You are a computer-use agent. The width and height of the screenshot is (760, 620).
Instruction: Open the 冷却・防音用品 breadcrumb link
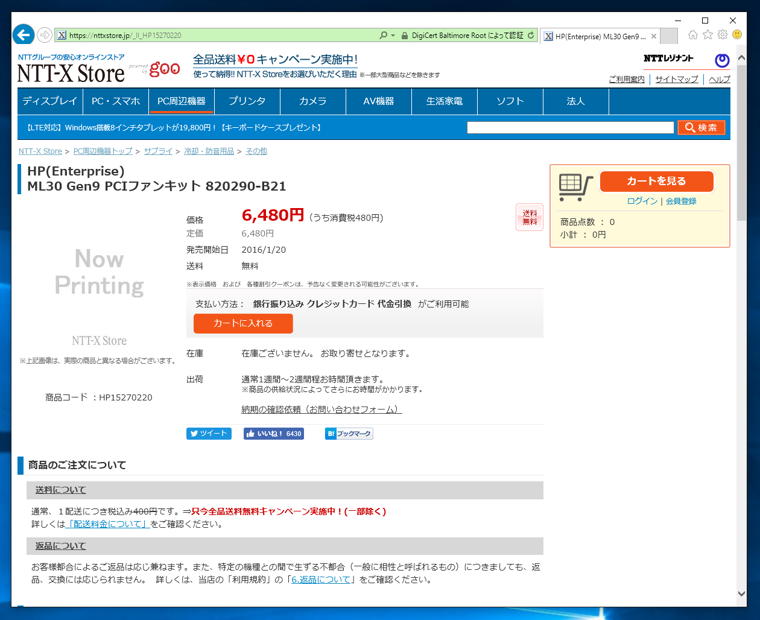(x=209, y=151)
